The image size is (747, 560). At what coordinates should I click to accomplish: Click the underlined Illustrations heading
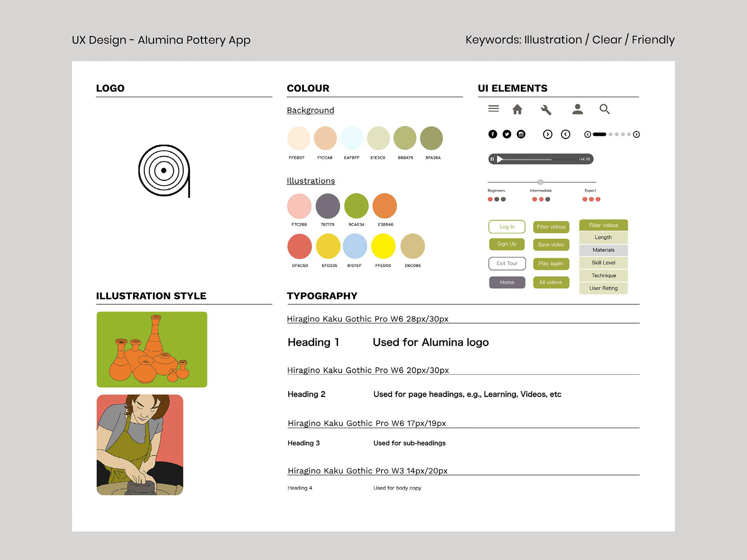click(x=311, y=181)
